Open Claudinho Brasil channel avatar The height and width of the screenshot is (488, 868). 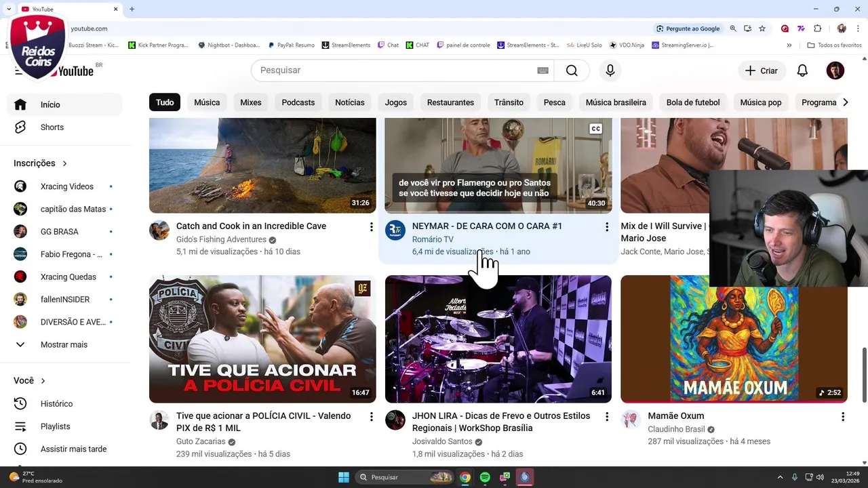[x=631, y=420]
